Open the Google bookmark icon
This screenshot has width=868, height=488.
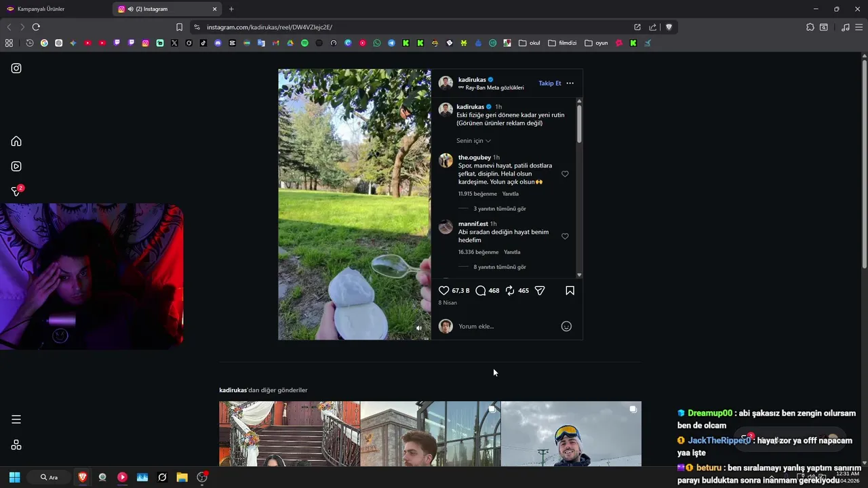click(x=44, y=43)
